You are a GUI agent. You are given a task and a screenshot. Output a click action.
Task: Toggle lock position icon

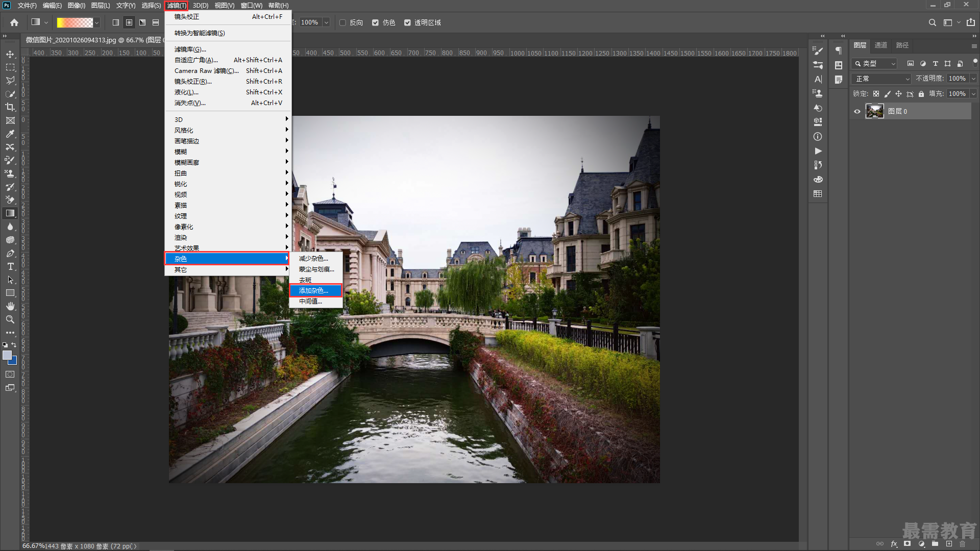(898, 94)
